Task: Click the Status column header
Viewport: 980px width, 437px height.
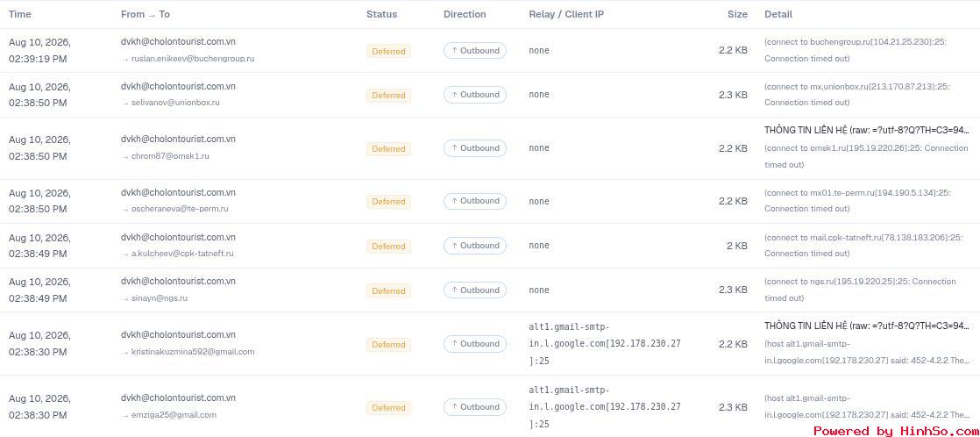Action: (381, 14)
